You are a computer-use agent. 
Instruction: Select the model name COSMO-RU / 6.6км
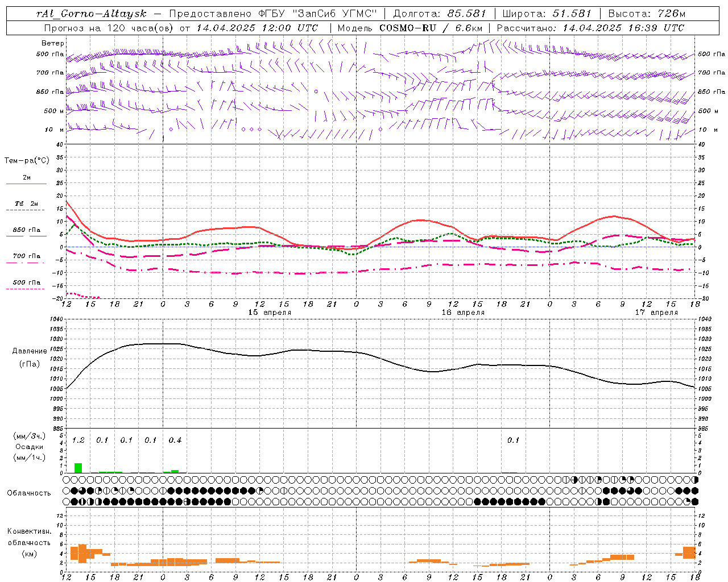(x=431, y=28)
